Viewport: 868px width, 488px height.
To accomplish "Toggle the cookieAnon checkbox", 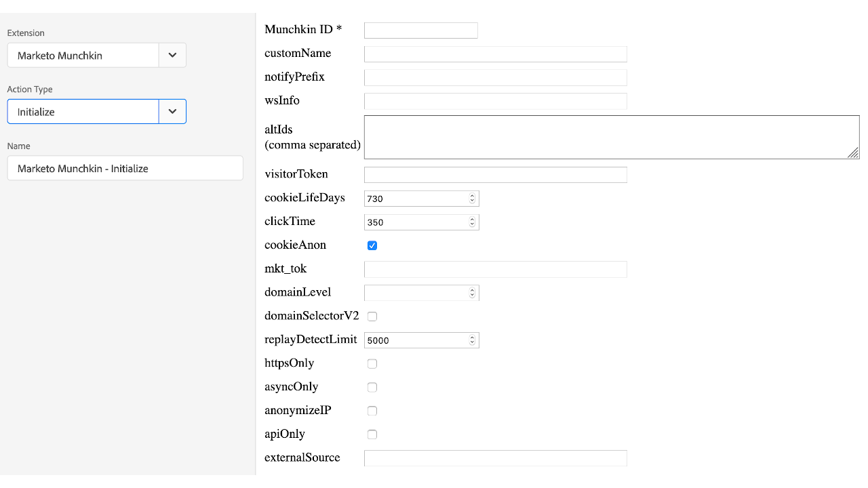I will tap(372, 245).
